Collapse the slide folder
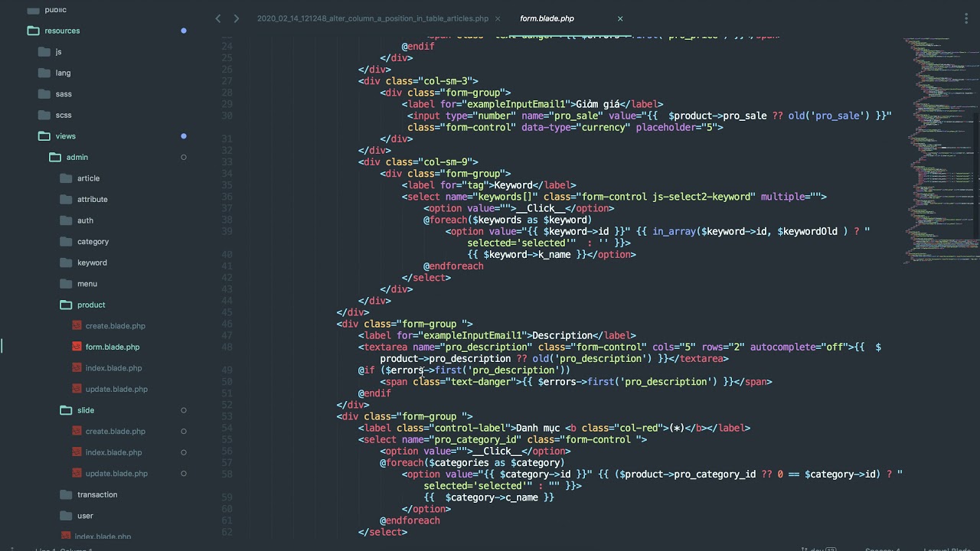The width and height of the screenshot is (980, 551). [66, 410]
